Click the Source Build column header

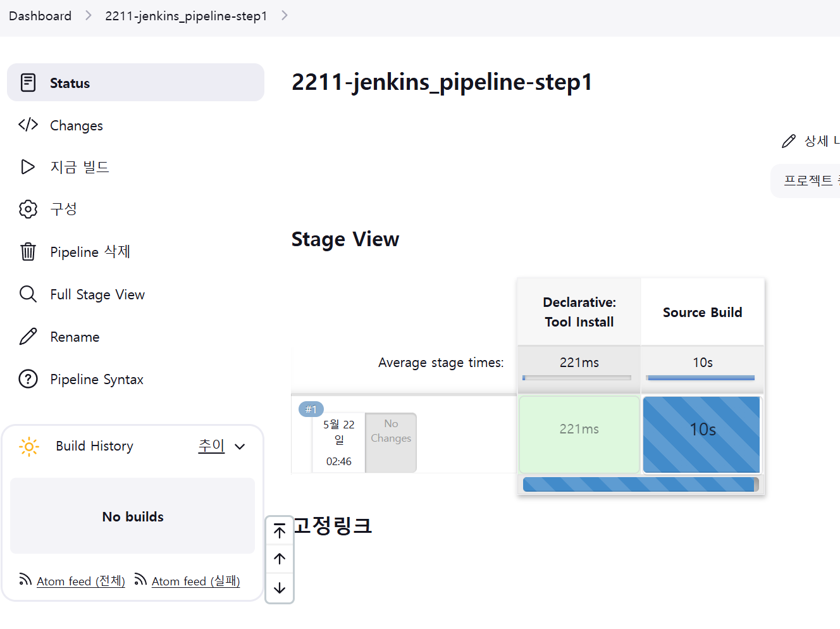[x=703, y=312]
